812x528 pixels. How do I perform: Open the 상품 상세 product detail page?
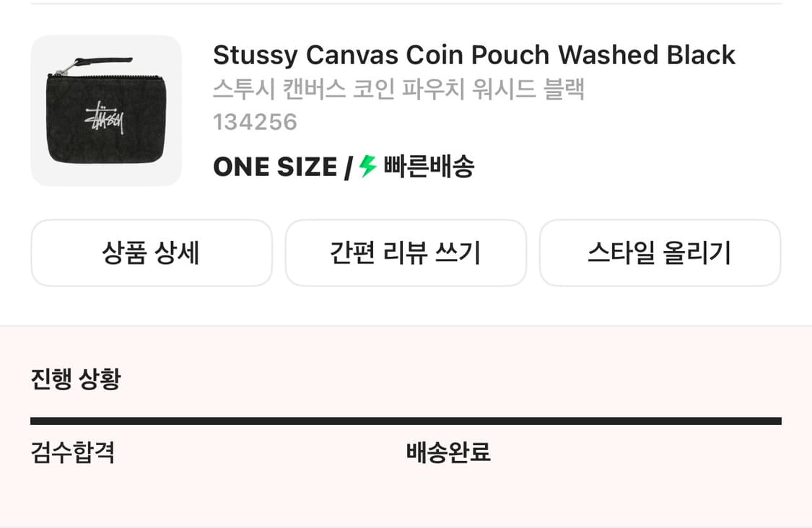pos(151,252)
